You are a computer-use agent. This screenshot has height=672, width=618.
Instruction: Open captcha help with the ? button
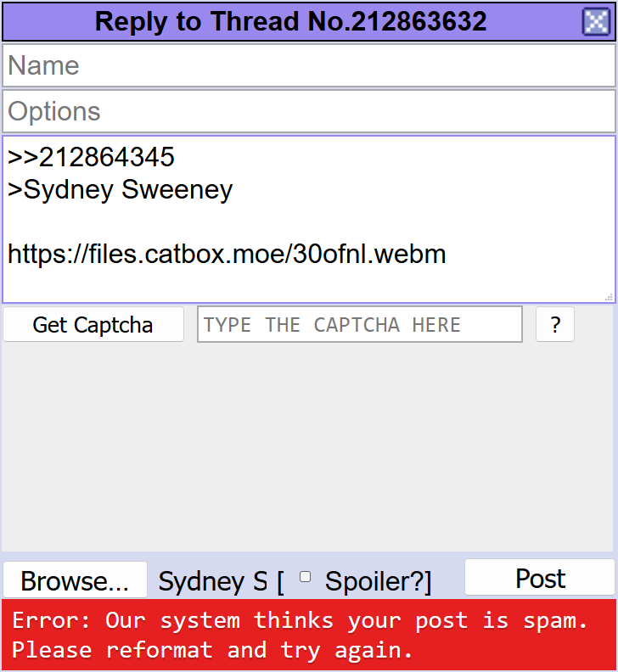[555, 324]
